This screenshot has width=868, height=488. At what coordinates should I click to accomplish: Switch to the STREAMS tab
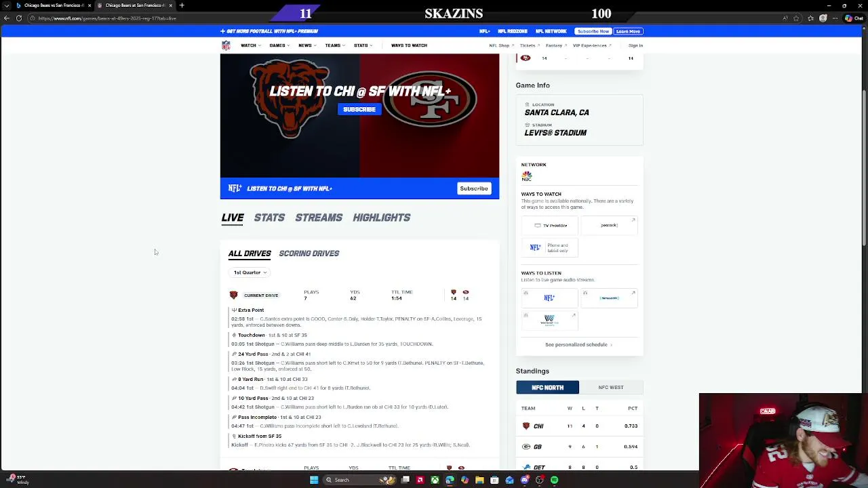click(319, 218)
